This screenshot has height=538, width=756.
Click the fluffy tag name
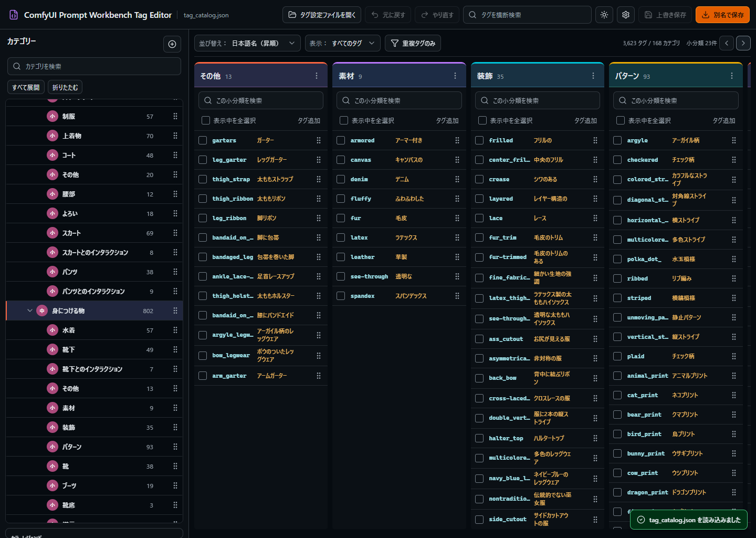coord(361,199)
